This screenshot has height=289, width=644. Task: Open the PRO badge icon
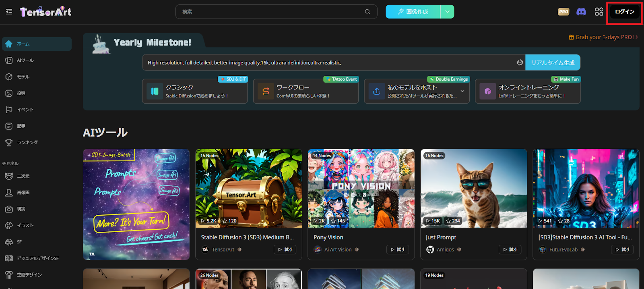[x=563, y=12]
